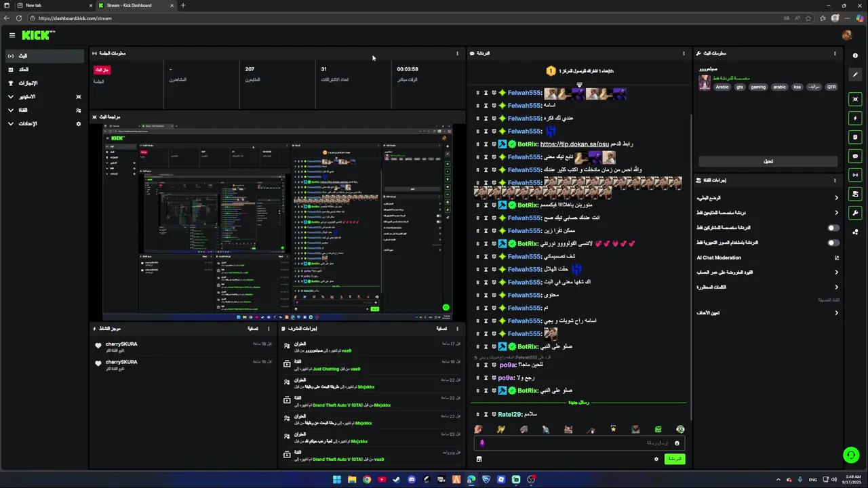
Task: Expand banned words option chevron
Action: (x=836, y=287)
